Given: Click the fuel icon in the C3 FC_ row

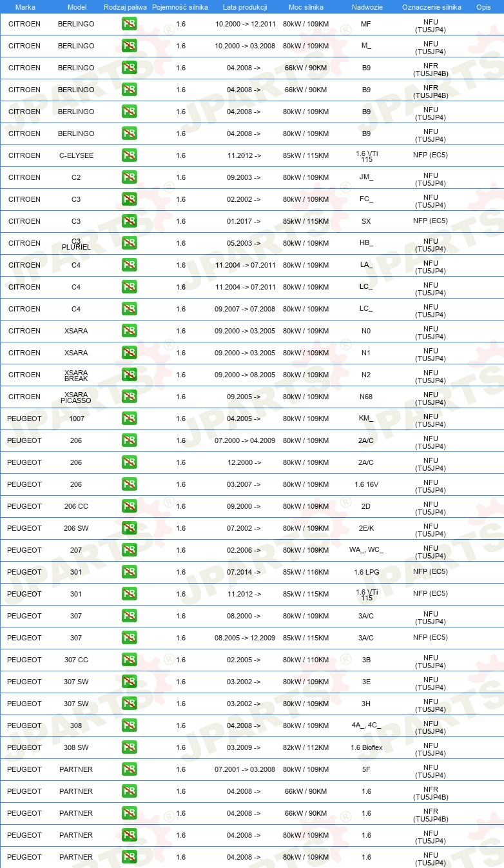Looking at the screenshot, I should (129, 199).
